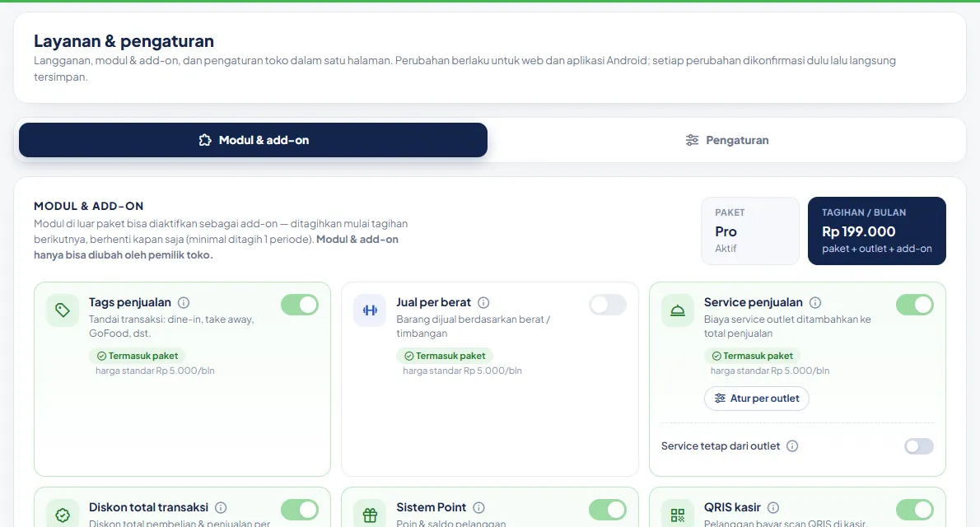Switch to the Modul & add-on tab
Image resolution: width=980 pixels, height=527 pixels.
tap(253, 140)
